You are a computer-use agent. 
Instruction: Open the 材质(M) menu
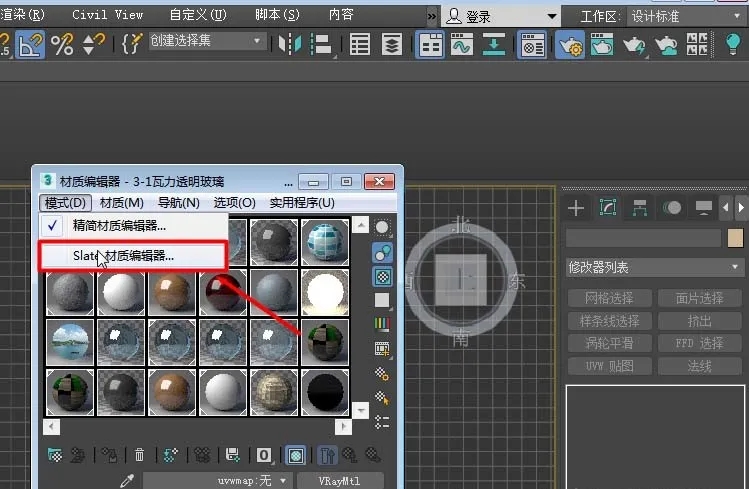point(122,203)
